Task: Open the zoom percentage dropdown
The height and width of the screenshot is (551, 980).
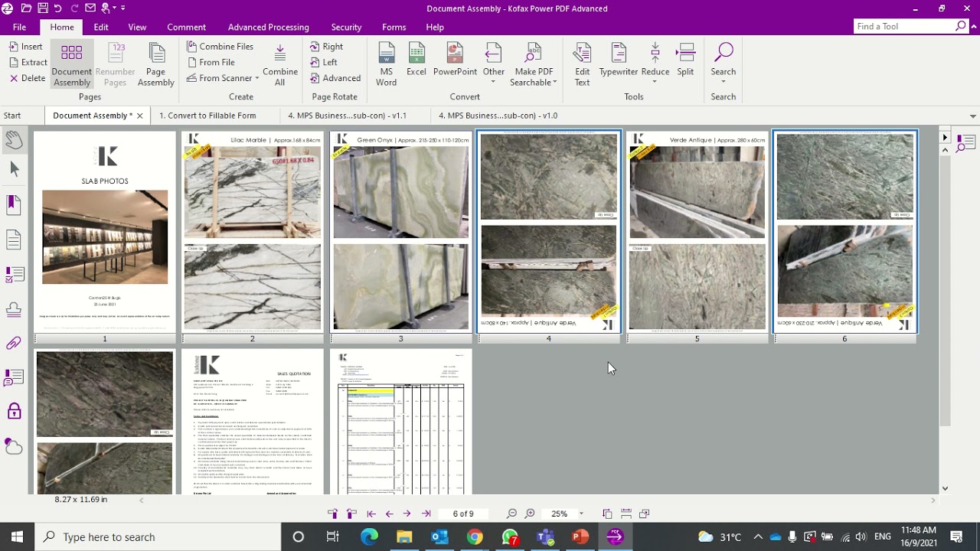Action: click(581, 514)
